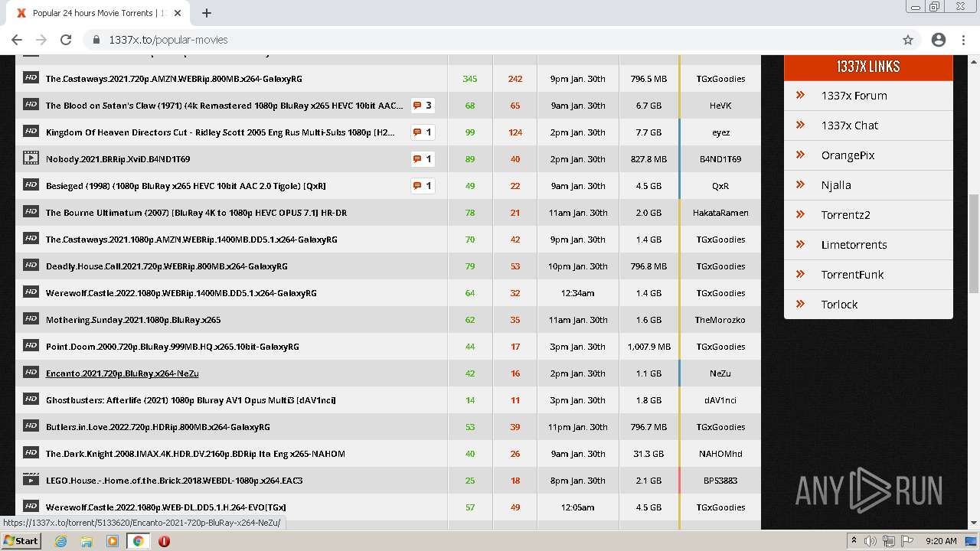Click the volume speaker tray icon
The image size is (980, 551).
[x=871, y=541]
